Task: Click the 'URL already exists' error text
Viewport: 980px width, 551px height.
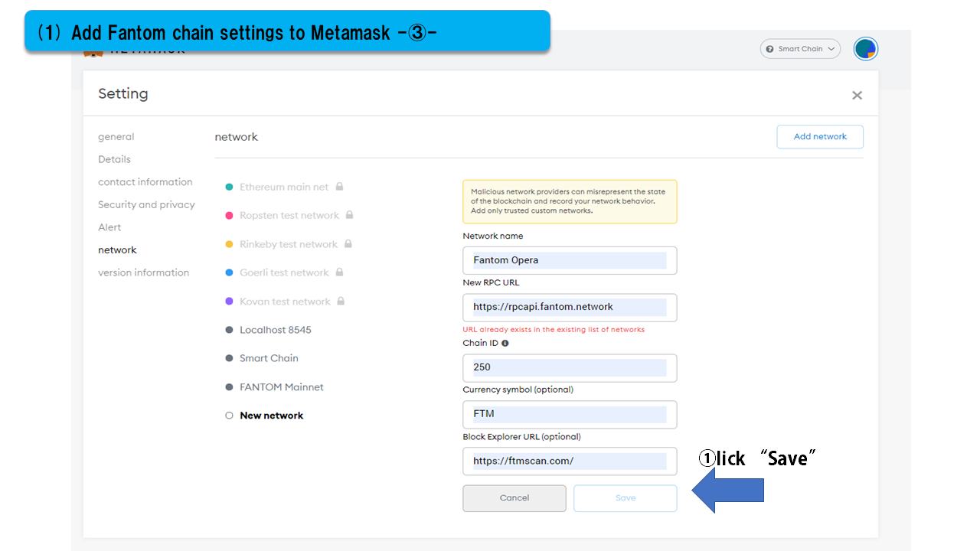Action: click(x=554, y=330)
